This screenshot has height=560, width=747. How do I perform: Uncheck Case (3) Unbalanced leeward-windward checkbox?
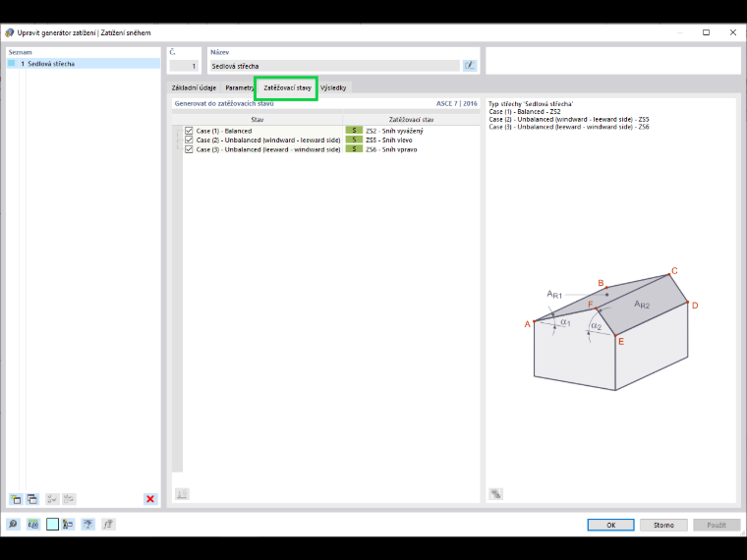coord(189,149)
